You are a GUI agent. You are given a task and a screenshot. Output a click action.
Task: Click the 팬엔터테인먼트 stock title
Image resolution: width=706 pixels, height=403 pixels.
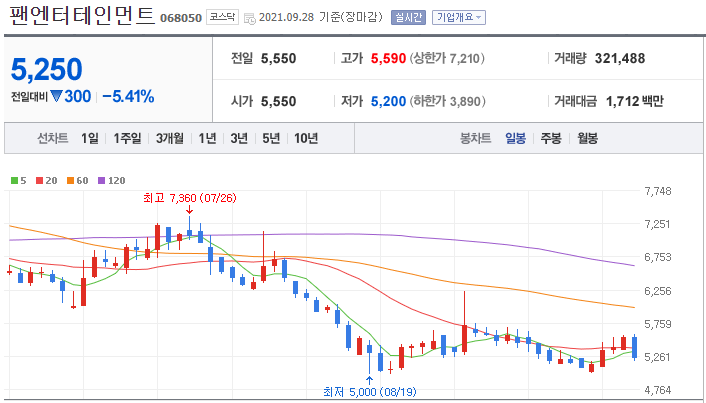pos(82,15)
